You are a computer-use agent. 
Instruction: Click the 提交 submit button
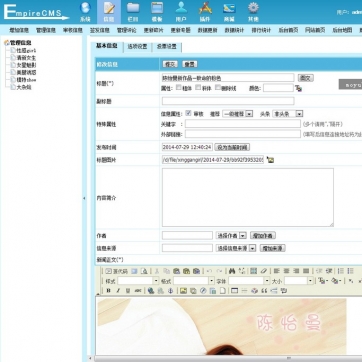[170, 64]
